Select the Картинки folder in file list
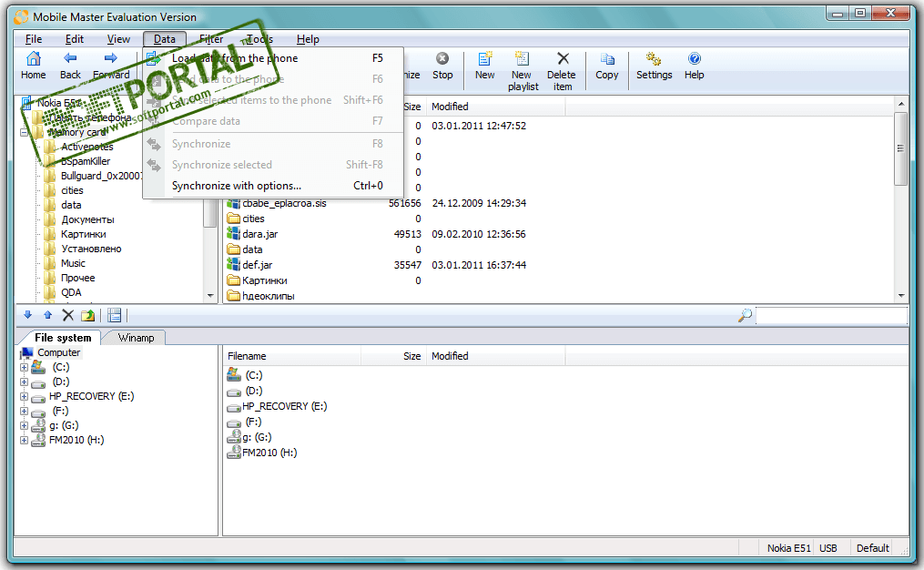 tap(265, 280)
